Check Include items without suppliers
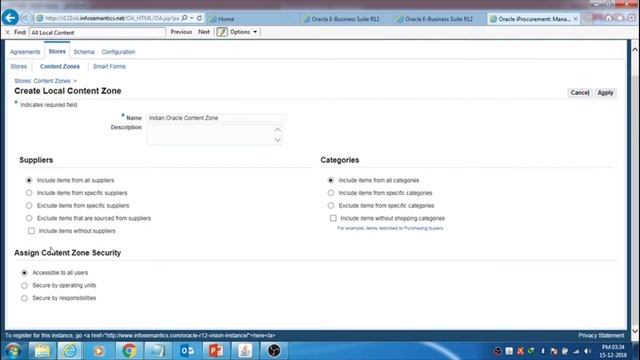 [x=31, y=231]
